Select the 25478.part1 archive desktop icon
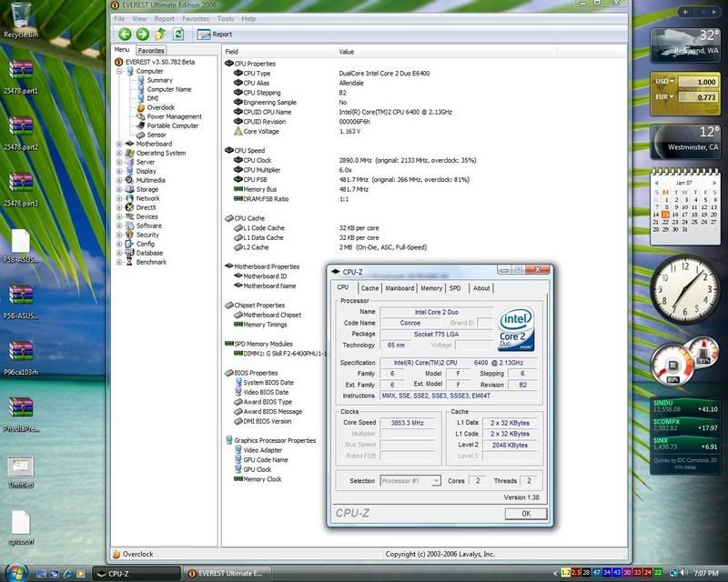Screen dimensions: 728x582 point(20,77)
